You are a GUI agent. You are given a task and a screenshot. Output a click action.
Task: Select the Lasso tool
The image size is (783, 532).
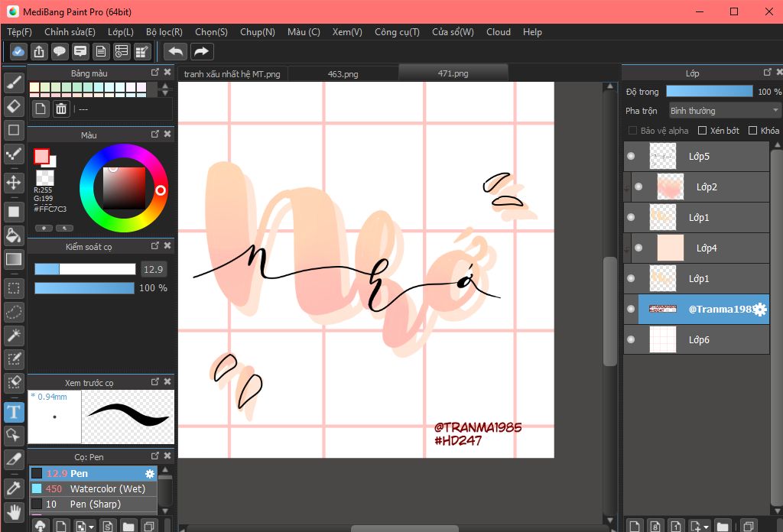(x=14, y=312)
